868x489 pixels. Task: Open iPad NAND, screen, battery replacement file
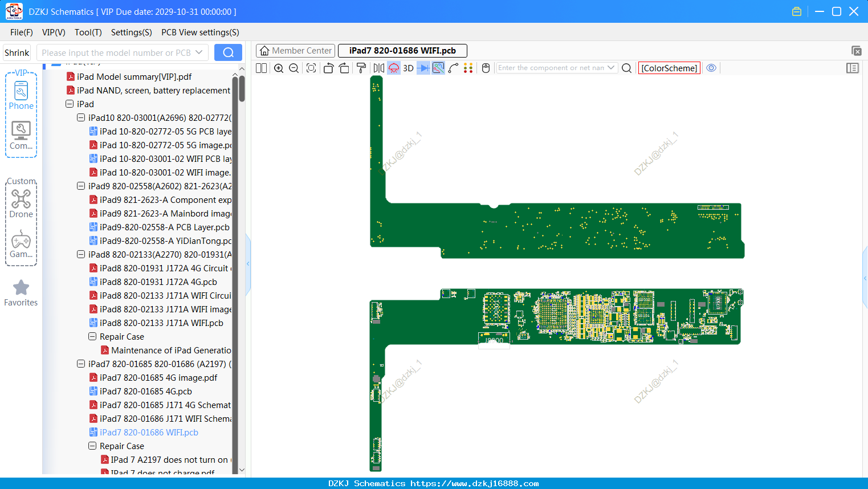[x=149, y=90]
